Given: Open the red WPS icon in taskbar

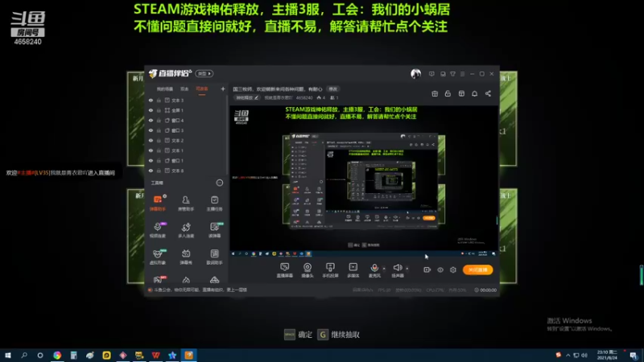Looking at the screenshot, I should (155, 355).
